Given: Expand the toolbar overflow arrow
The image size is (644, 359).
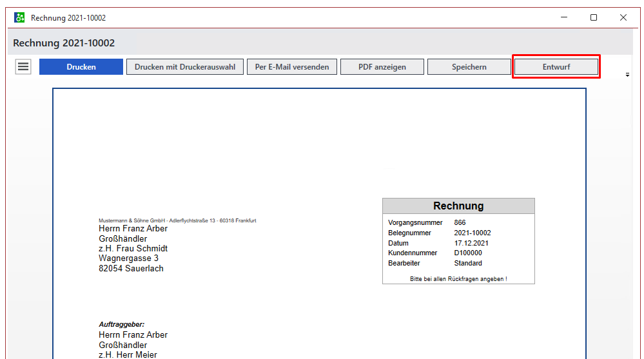Looking at the screenshot, I should 627,75.
